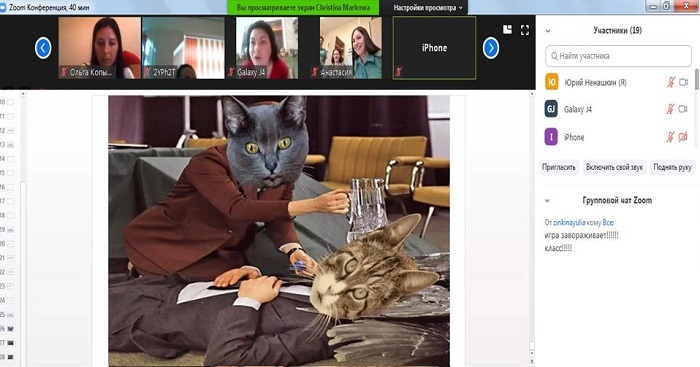Toggle muted microphone for Юрий Ненашкин
This screenshot has height=367, width=700.
[671, 82]
